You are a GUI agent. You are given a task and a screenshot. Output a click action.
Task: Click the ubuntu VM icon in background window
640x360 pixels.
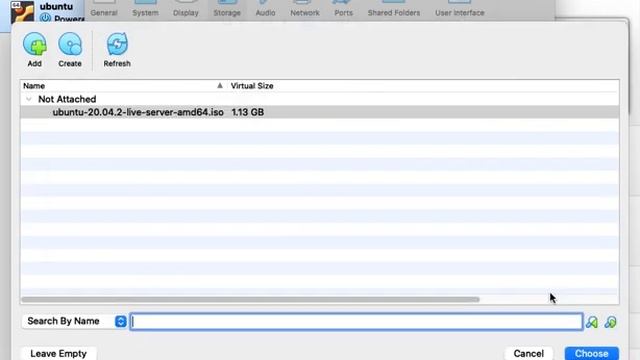pos(22,11)
